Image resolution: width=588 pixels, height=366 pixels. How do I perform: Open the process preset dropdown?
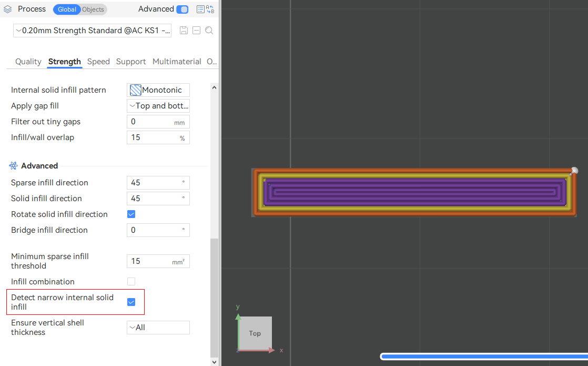point(92,31)
